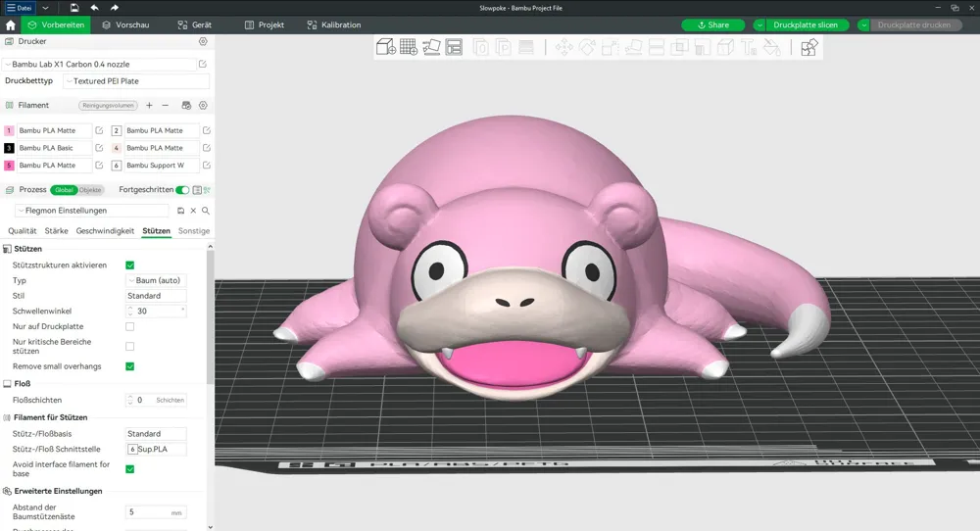This screenshot has width=980, height=531.
Task: Click the undo arrow in title bar
Action: (94, 8)
